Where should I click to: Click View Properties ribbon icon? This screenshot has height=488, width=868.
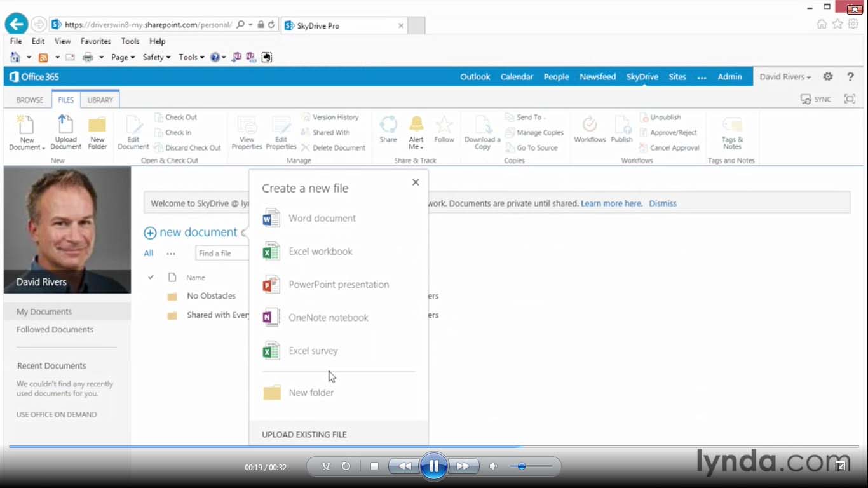click(x=247, y=133)
